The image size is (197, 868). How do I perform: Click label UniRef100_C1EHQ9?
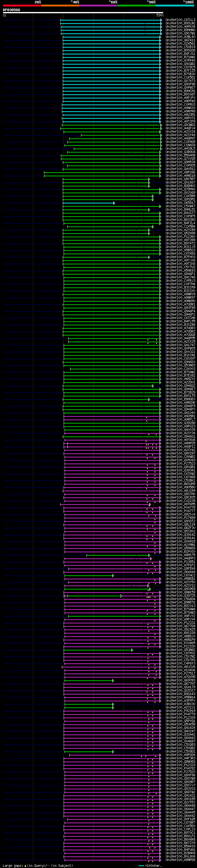tap(180, 142)
